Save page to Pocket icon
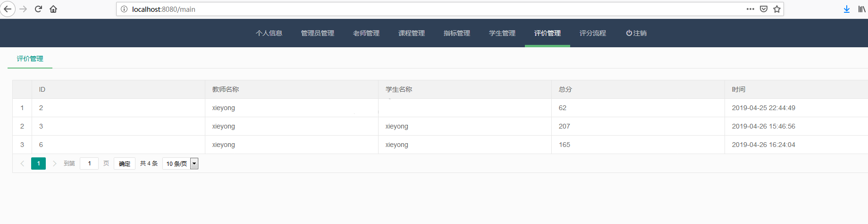The image size is (868, 224). coord(764,9)
